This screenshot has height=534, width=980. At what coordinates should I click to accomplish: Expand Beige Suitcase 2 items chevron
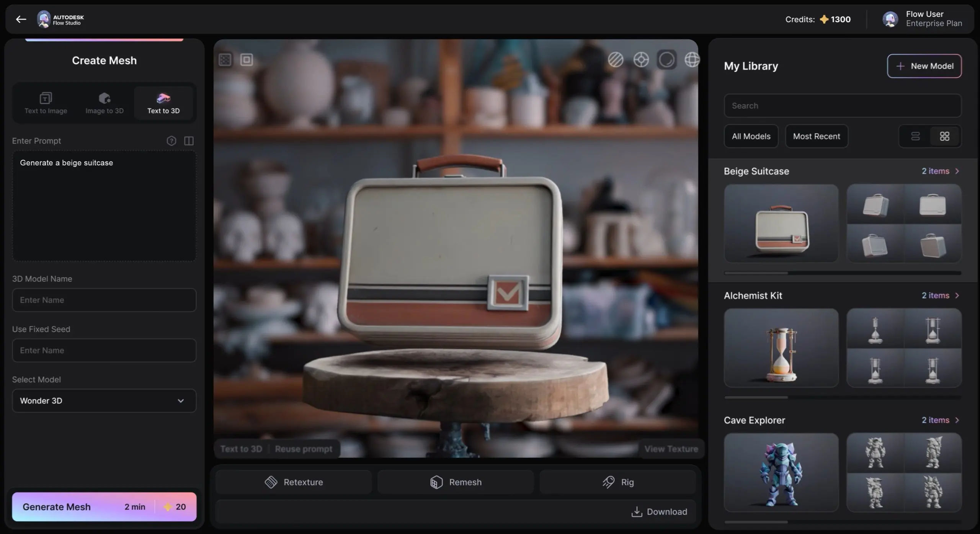[x=957, y=171]
